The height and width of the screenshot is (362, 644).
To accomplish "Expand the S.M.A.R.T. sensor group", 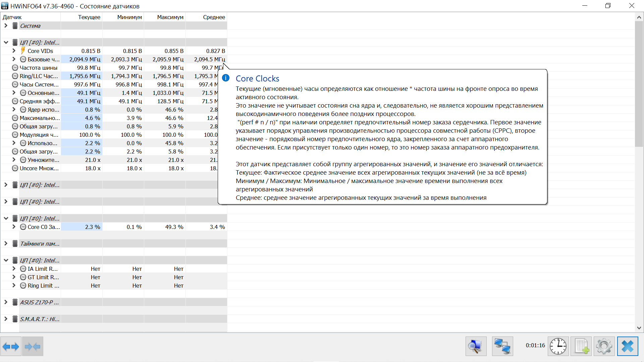I will [x=6, y=319].
